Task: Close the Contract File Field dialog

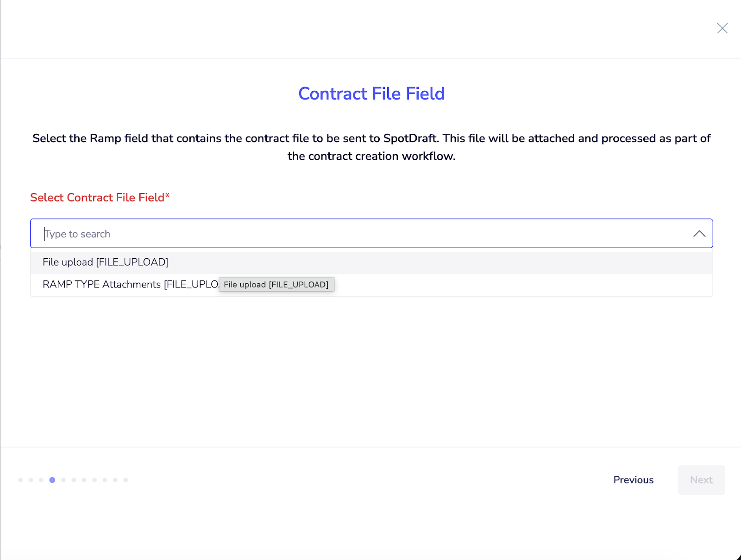Action: point(722,28)
